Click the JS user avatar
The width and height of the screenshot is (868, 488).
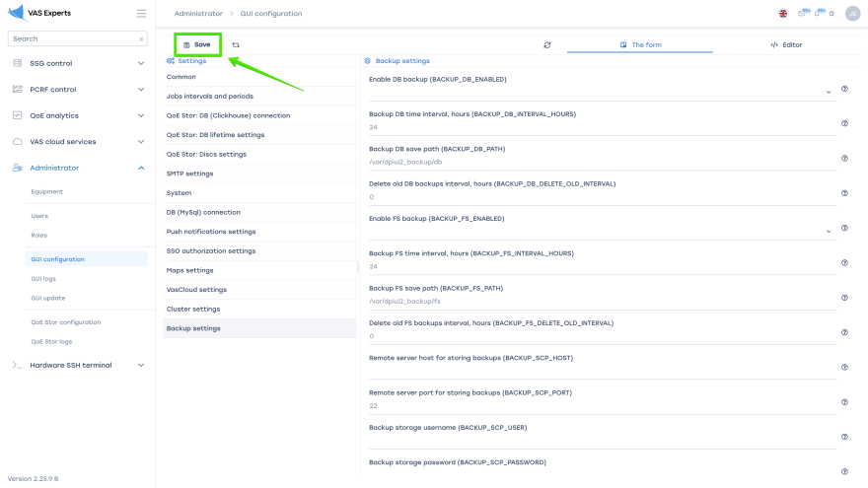(x=852, y=14)
